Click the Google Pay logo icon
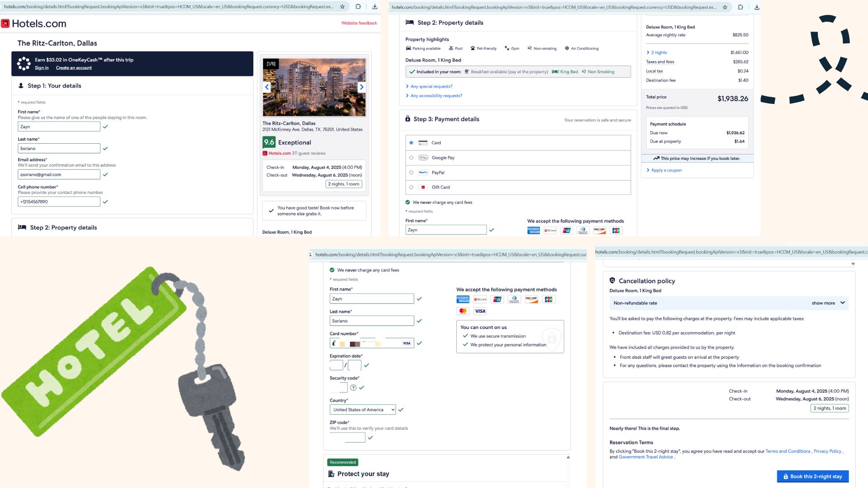The height and width of the screenshot is (488, 868). click(x=423, y=158)
